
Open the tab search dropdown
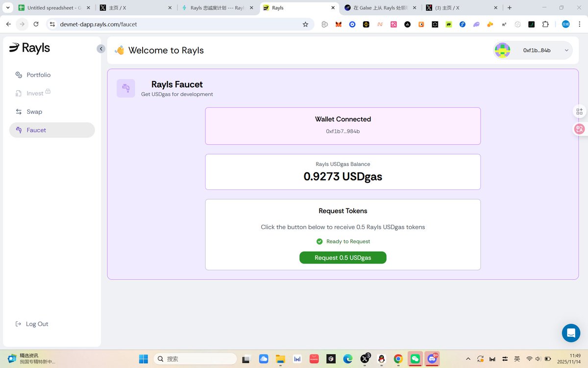tap(8, 8)
